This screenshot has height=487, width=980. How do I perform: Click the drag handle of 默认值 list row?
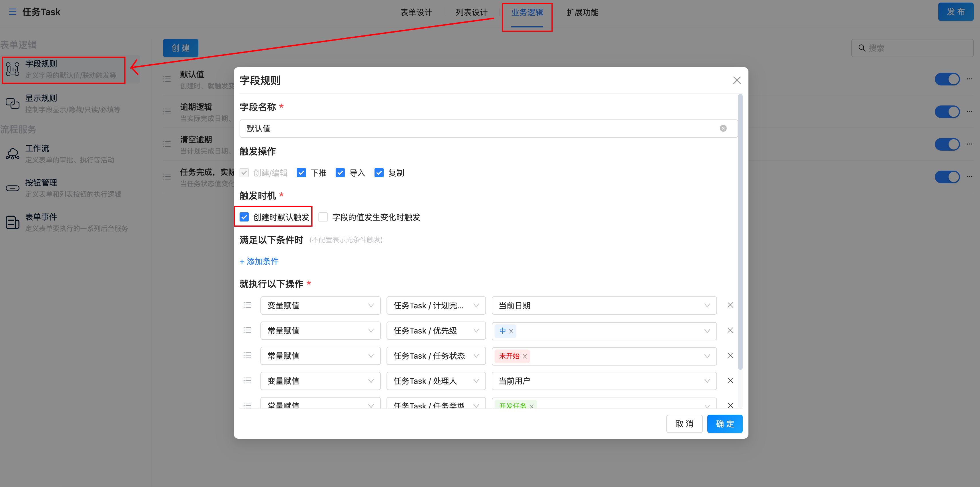167,79
